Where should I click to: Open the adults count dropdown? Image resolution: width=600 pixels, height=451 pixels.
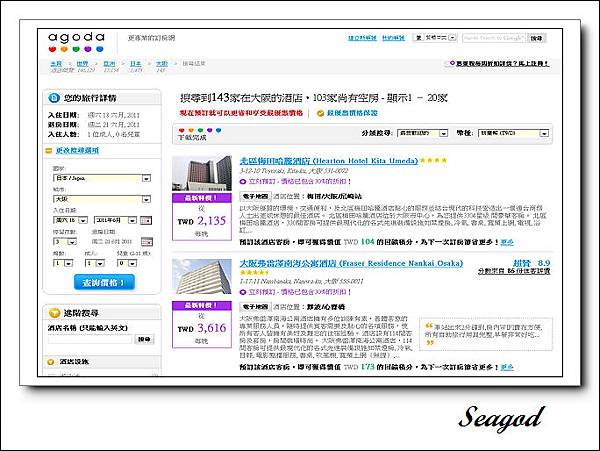[x=95, y=263]
